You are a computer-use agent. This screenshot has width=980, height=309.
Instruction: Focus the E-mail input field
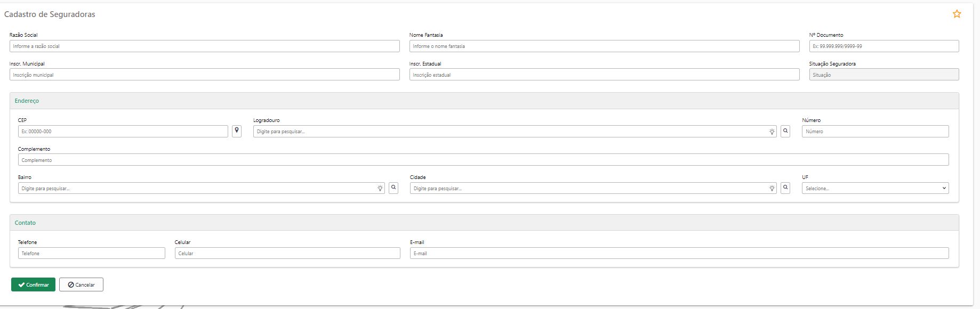679,253
